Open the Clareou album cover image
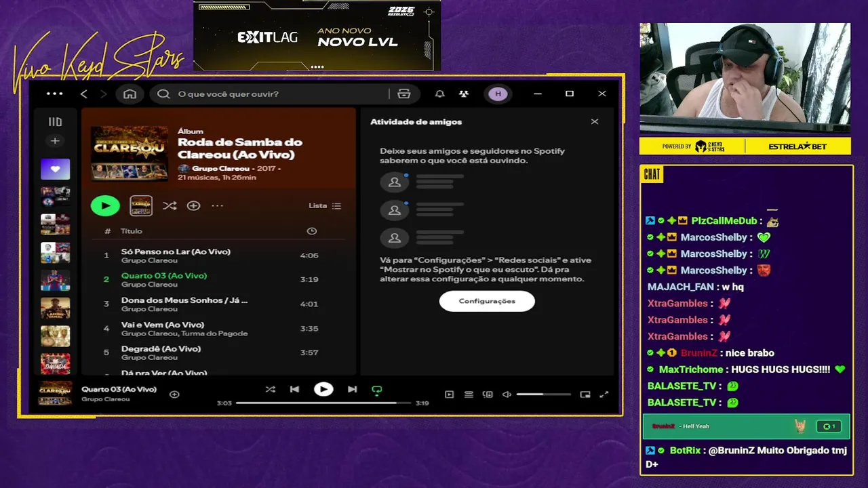868x488 pixels. tap(130, 152)
